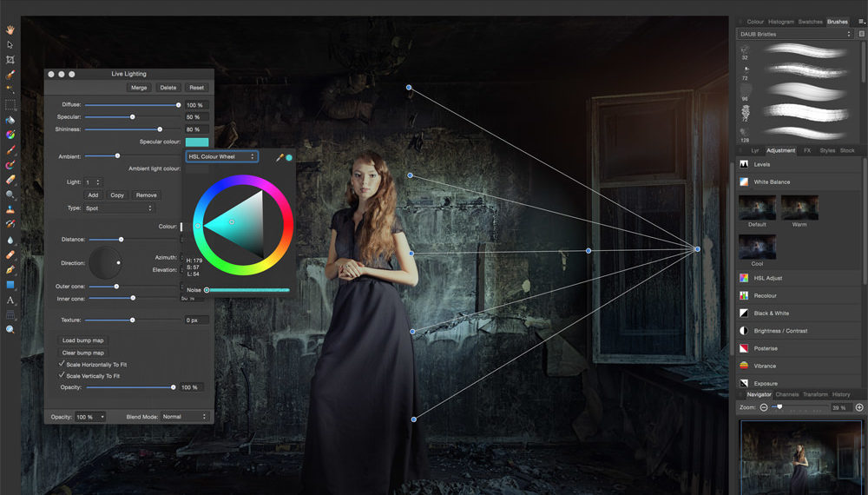Click the Navigator zoom in plus icon

point(859,407)
